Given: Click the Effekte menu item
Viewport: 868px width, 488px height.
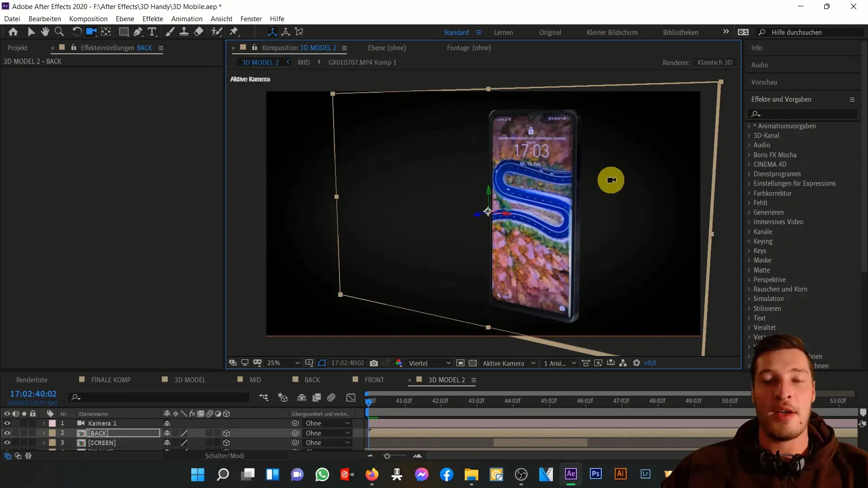Looking at the screenshot, I should 153,19.
